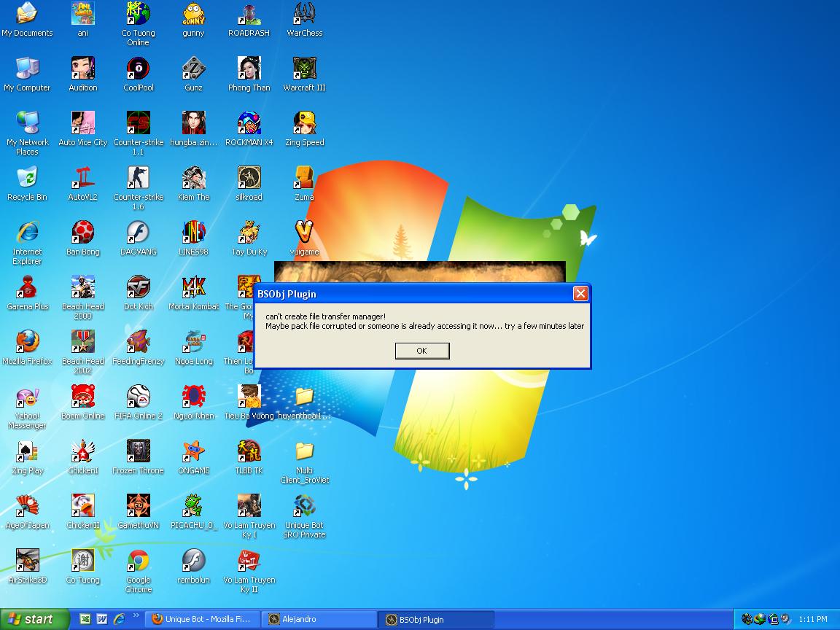The image size is (840, 630).
Task: Select the Beach Head 2002 shortcut
Action: [x=83, y=352]
